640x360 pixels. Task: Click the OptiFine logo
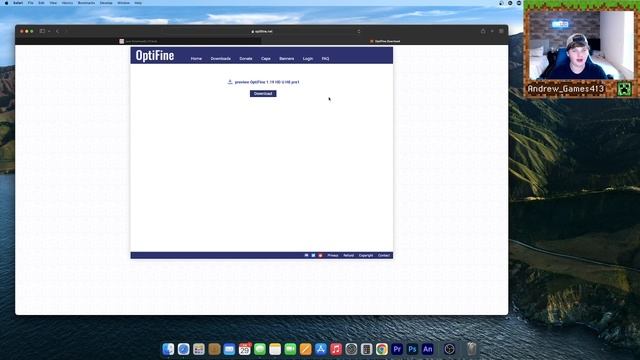[x=155, y=56]
